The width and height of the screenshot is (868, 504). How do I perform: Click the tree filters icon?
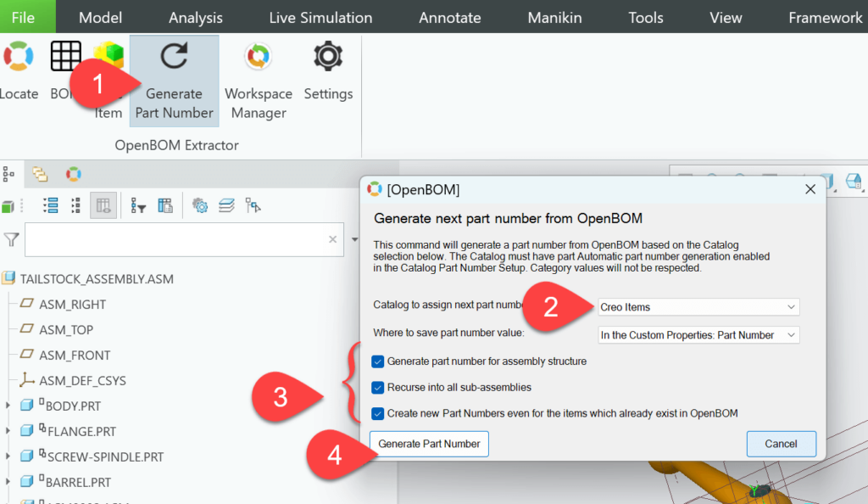pyautogui.click(x=138, y=205)
